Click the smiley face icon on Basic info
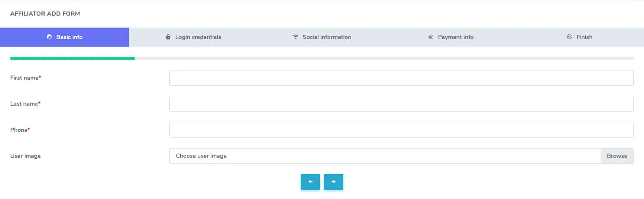This screenshot has height=199, width=644. [x=49, y=37]
